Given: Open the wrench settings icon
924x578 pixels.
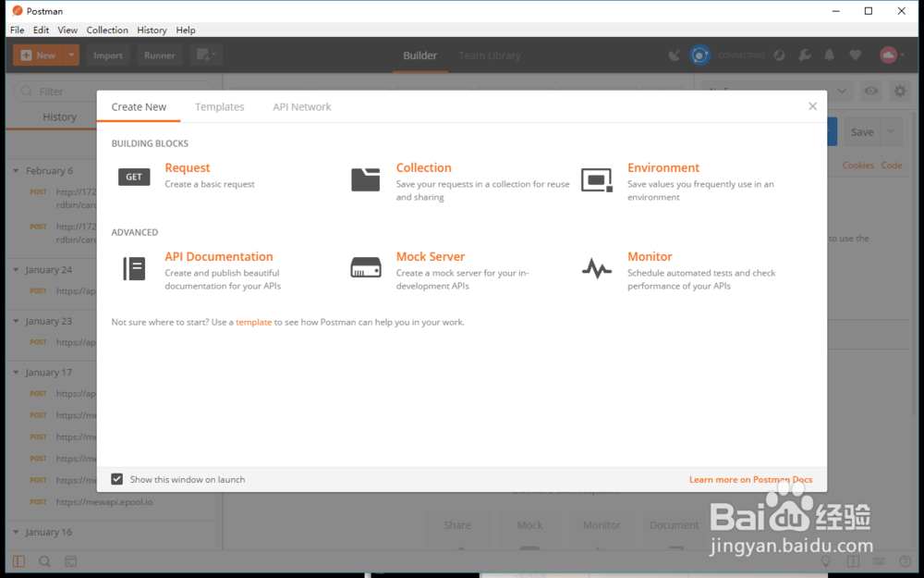Looking at the screenshot, I should [805, 55].
